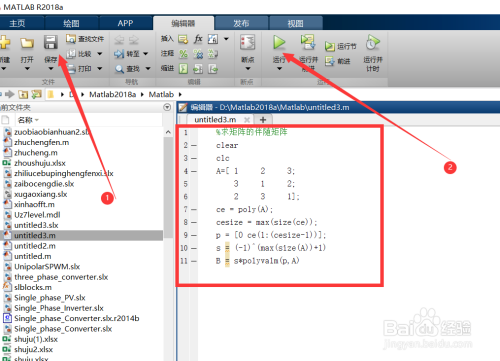The height and width of the screenshot is (361, 500).
Task: Switch to the 主页 (Home) tab
Action: pos(17,23)
